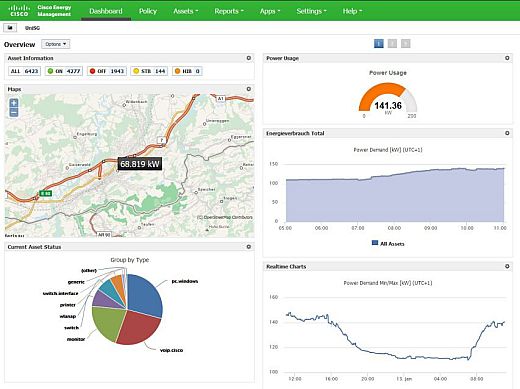Click the (other) pie label
This screenshot has height=389, width=520.
[x=89, y=270]
